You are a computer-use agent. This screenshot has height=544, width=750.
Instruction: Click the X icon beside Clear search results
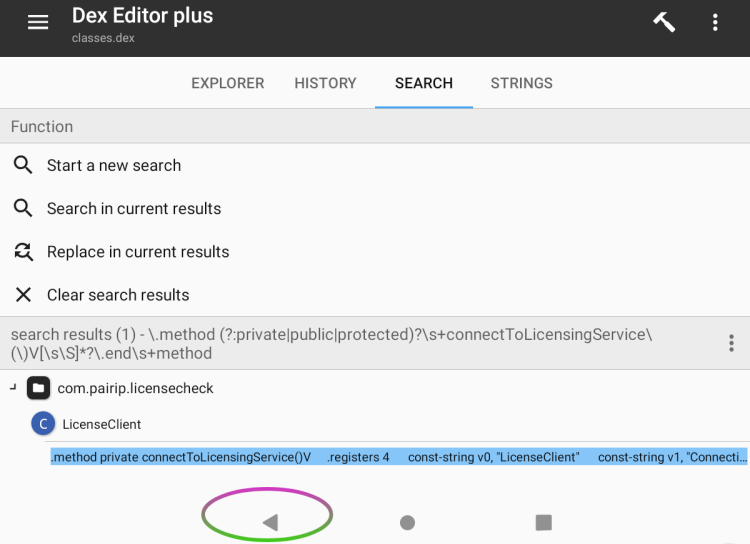23,295
